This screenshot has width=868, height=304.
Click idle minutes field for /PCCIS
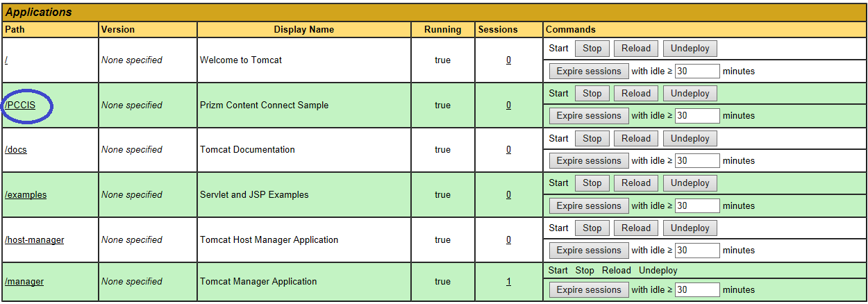pyautogui.click(x=696, y=116)
